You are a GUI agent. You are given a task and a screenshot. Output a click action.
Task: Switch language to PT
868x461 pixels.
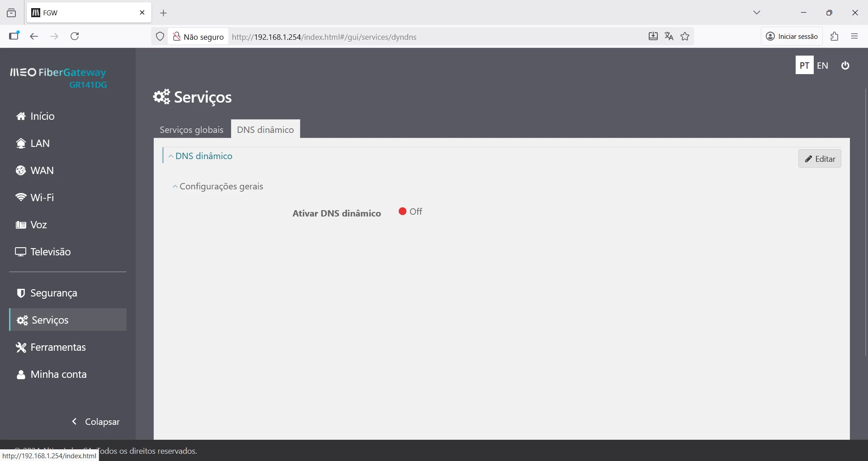[804, 65]
